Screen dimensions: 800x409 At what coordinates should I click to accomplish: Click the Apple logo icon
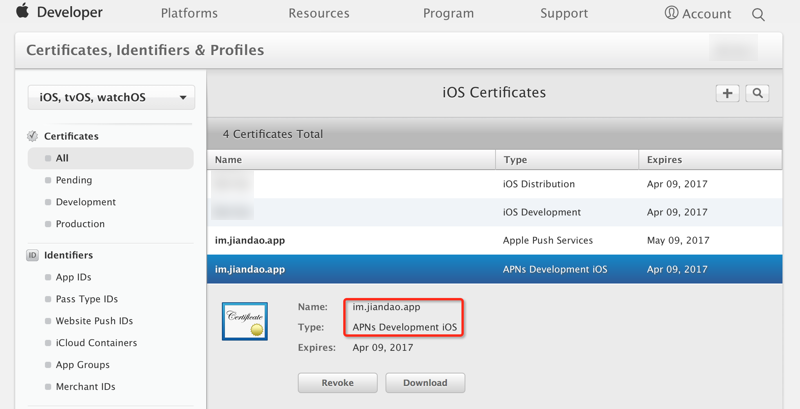tap(22, 13)
